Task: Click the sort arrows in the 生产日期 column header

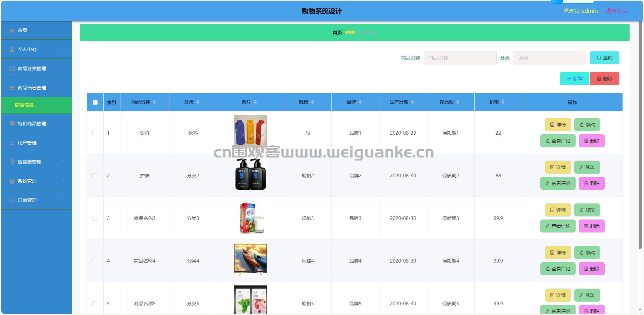Action: coord(413,102)
